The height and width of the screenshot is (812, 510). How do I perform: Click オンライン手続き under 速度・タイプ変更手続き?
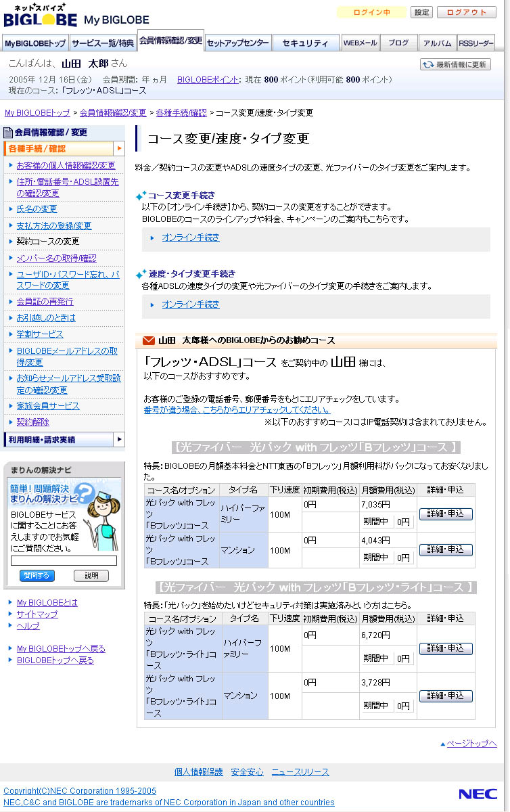[190, 304]
